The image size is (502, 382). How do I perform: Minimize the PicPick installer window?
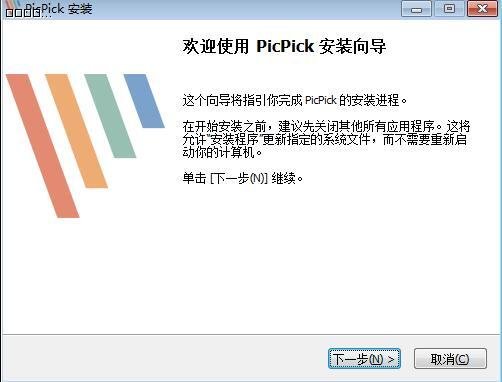pos(416,9)
